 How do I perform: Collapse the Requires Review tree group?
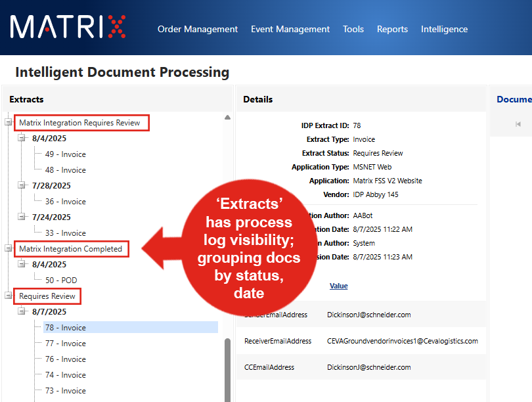[9, 296]
